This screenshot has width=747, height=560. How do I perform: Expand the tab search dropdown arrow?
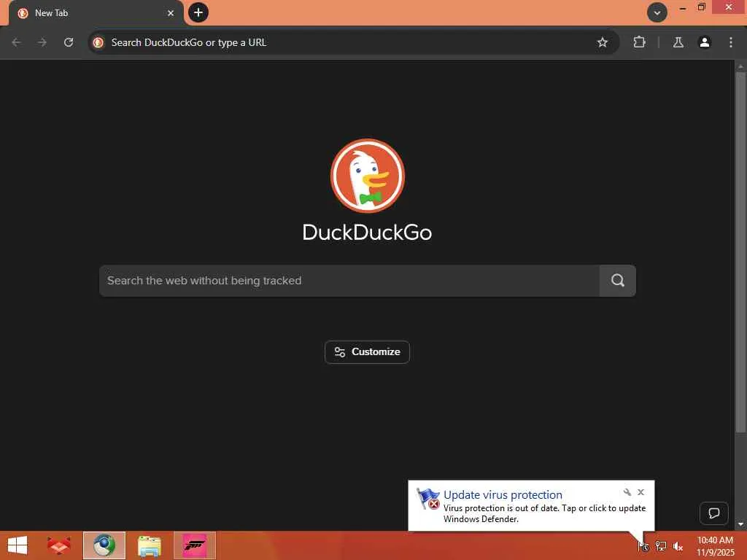tap(657, 13)
